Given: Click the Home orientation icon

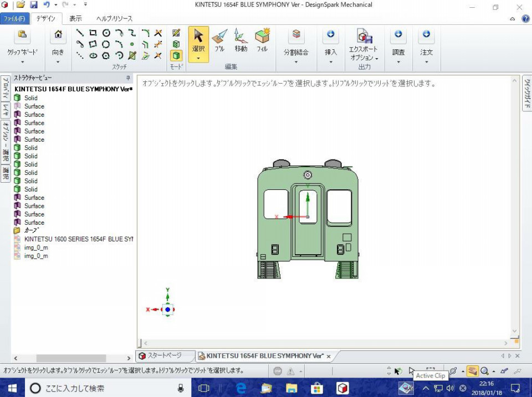Looking at the screenshot, I should (x=58, y=34).
